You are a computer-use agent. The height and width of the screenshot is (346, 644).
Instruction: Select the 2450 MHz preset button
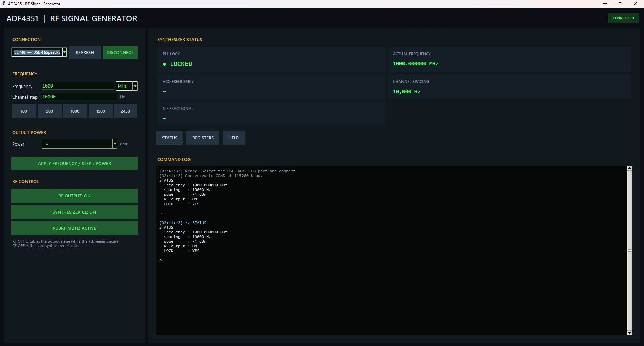click(125, 111)
